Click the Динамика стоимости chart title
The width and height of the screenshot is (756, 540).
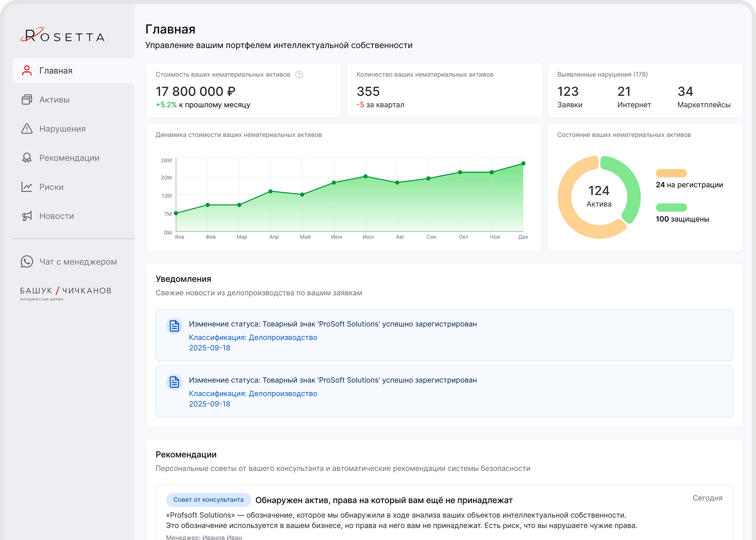coord(239,135)
